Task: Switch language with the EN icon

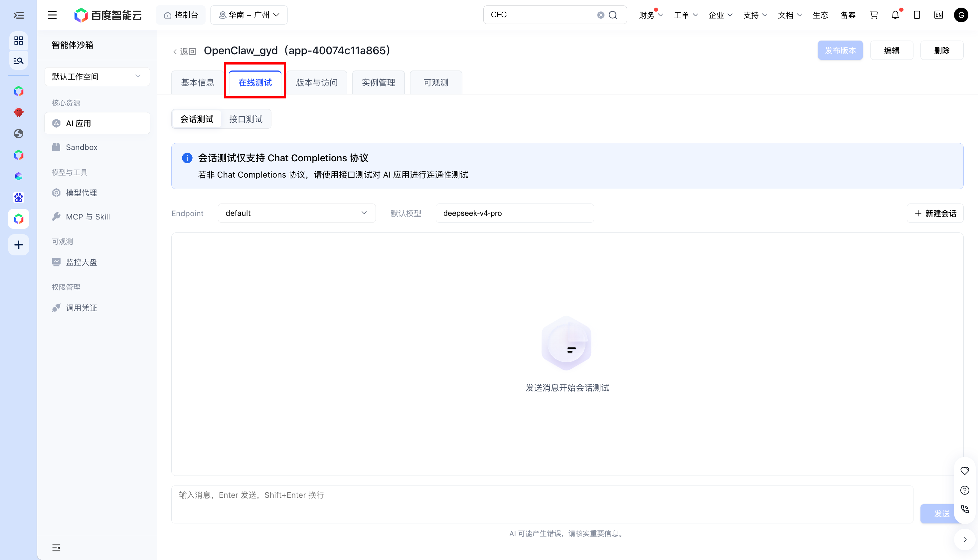Action: click(938, 15)
